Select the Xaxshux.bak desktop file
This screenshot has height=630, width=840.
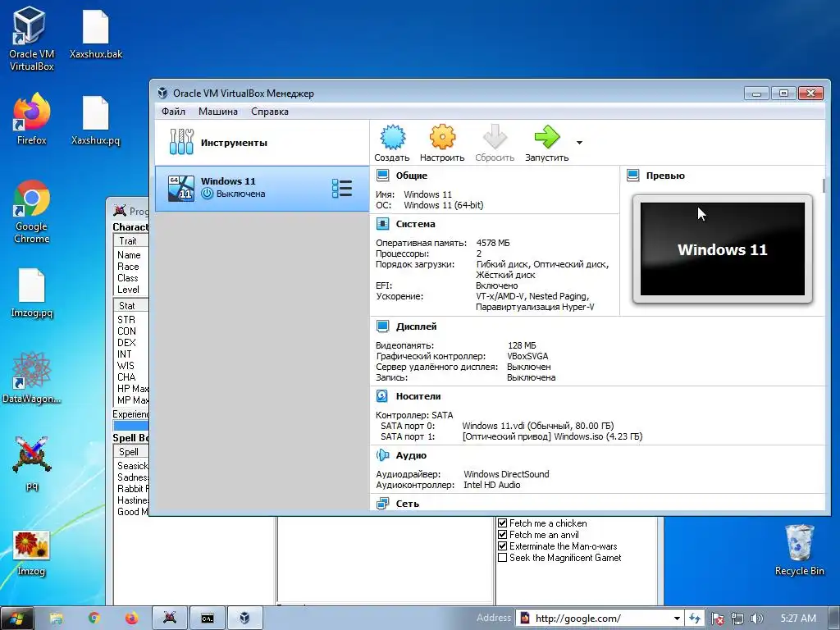(96, 33)
